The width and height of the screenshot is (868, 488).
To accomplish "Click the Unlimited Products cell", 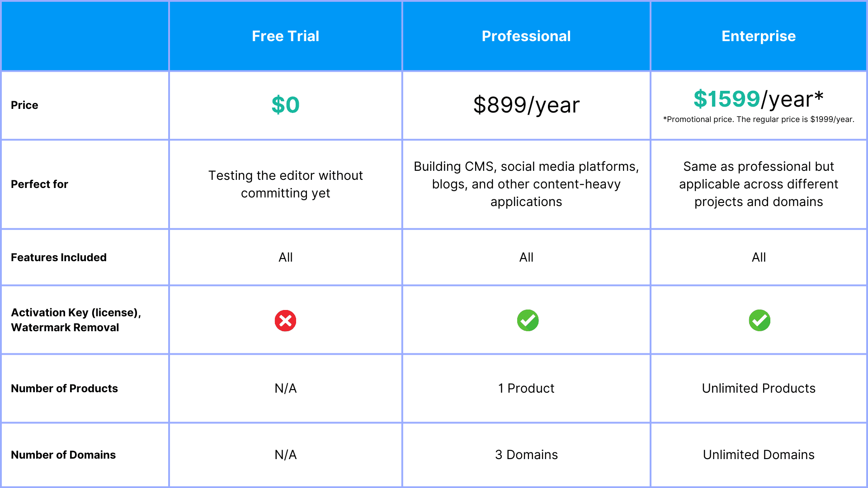I will (x=759, y=389).
